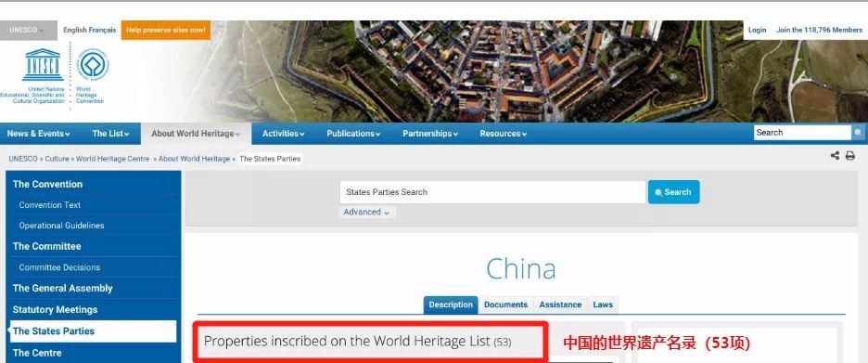This screenshot has width=868, height=363.
Task: Click Help preserve sites now! button
Action: (165, 31)
